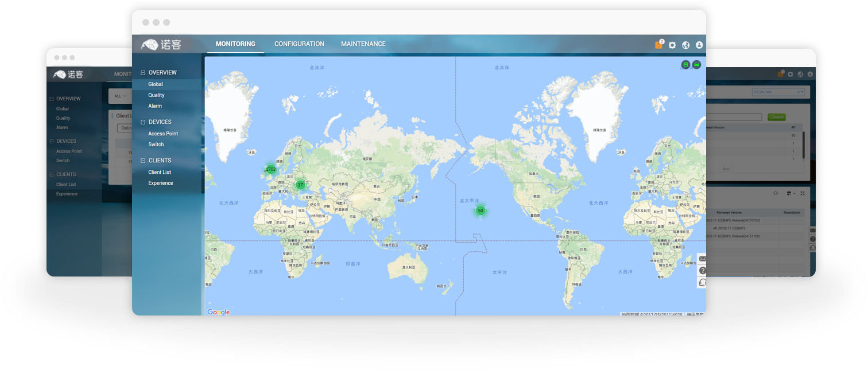This screenshot has width=868, height=370.
Task: Click green Search button in right background window
Action: pos(776,117)
